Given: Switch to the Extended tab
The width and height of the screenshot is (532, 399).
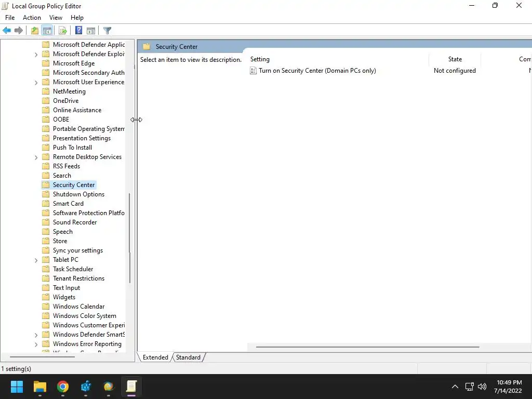Looking at the screenshot, I should 155,357.
